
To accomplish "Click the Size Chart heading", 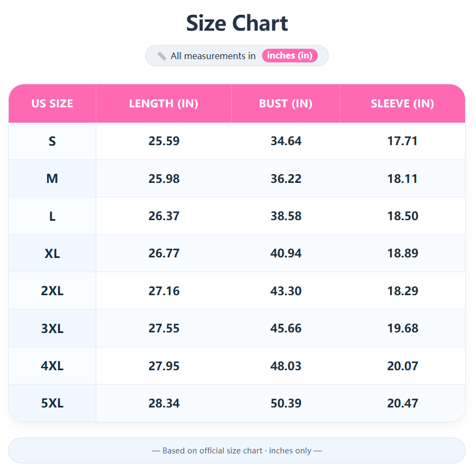I will pyautogui.click(x=237, y=24).
